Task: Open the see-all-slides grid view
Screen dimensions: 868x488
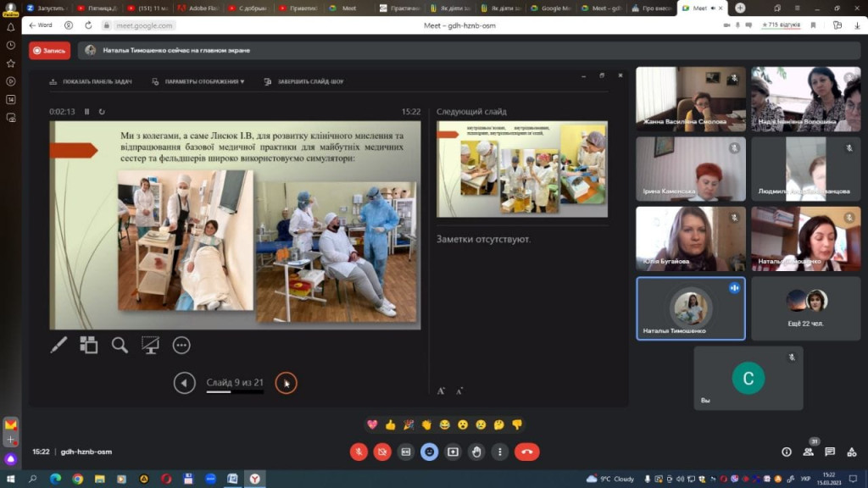Action: pyautogui.click(x=89, y=345)
